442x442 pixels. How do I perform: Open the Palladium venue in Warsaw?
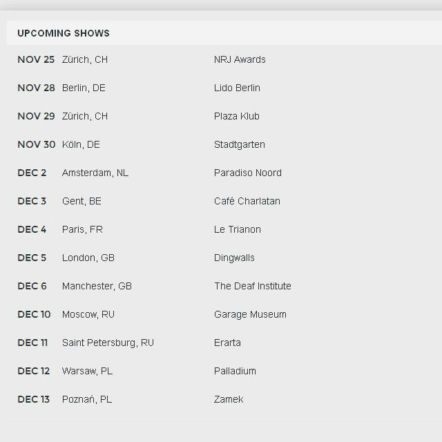235,371
